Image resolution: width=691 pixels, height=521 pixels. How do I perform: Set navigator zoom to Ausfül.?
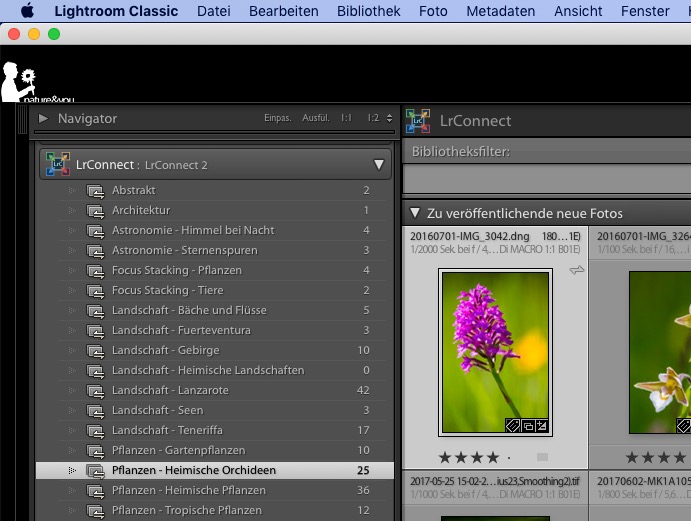(316, 118)
